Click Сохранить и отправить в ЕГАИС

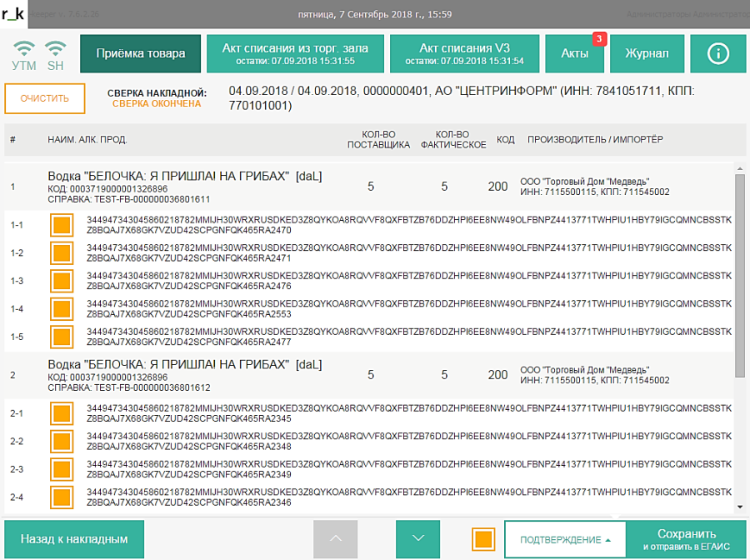click(x=686, y=539)
